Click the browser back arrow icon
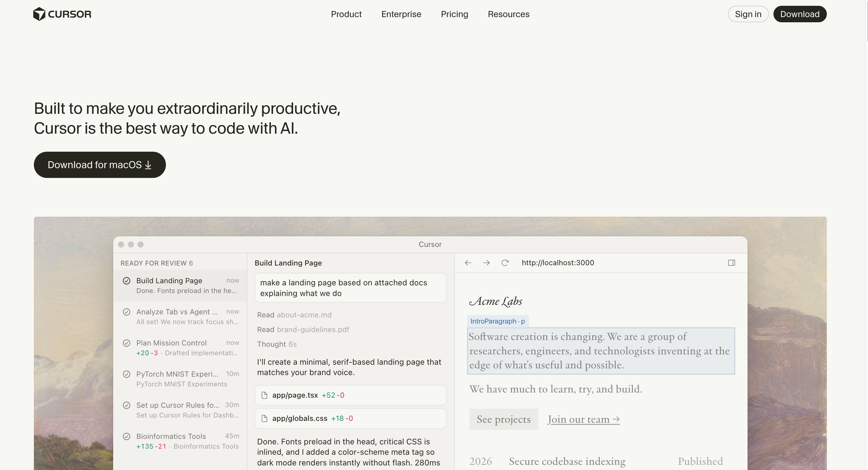 [468, 263]
